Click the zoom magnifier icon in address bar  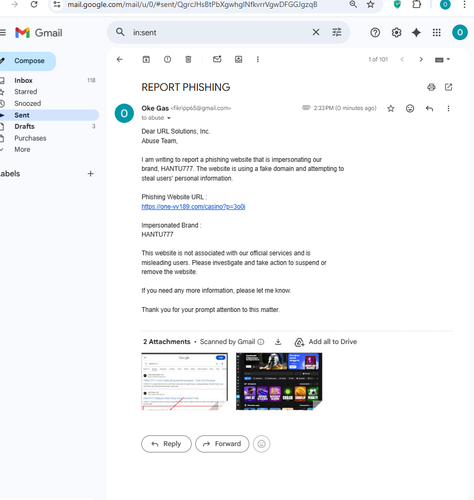[x=353, y=4]
